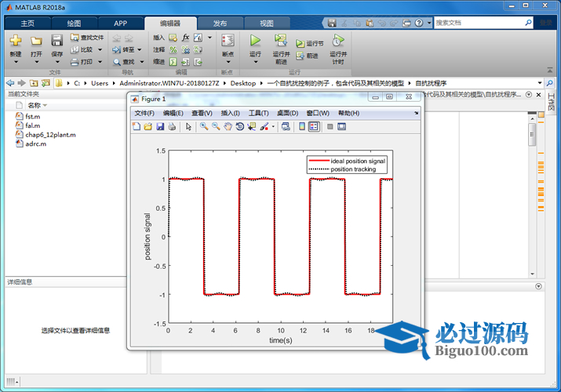Toggle the Pan hand tool in Figure 1
561x392 pixels.
click(228, 126)
